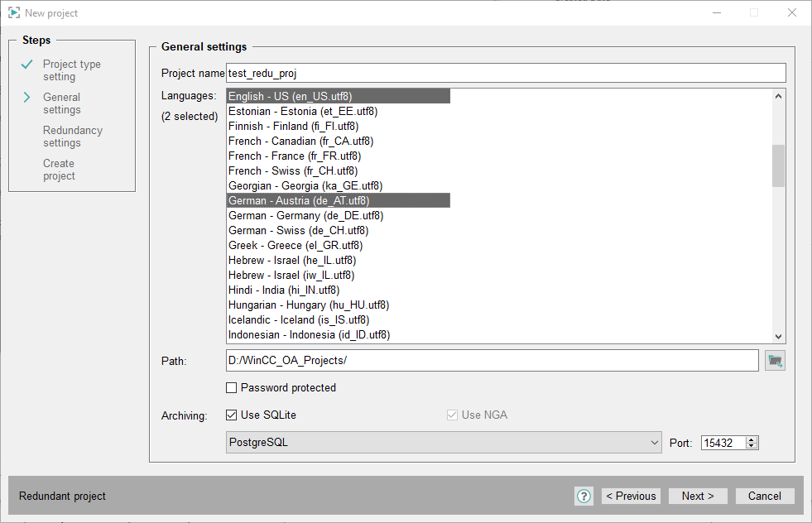Click into the Path text field

point(492,361)
